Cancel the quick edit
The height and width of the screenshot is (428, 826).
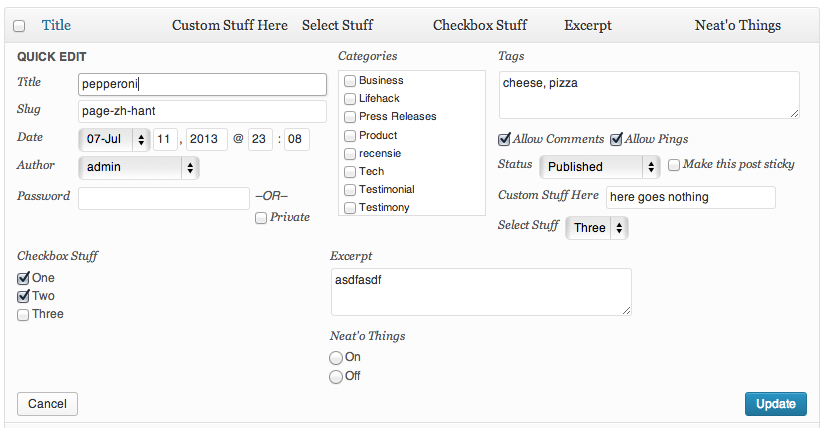tap(47, 404)
